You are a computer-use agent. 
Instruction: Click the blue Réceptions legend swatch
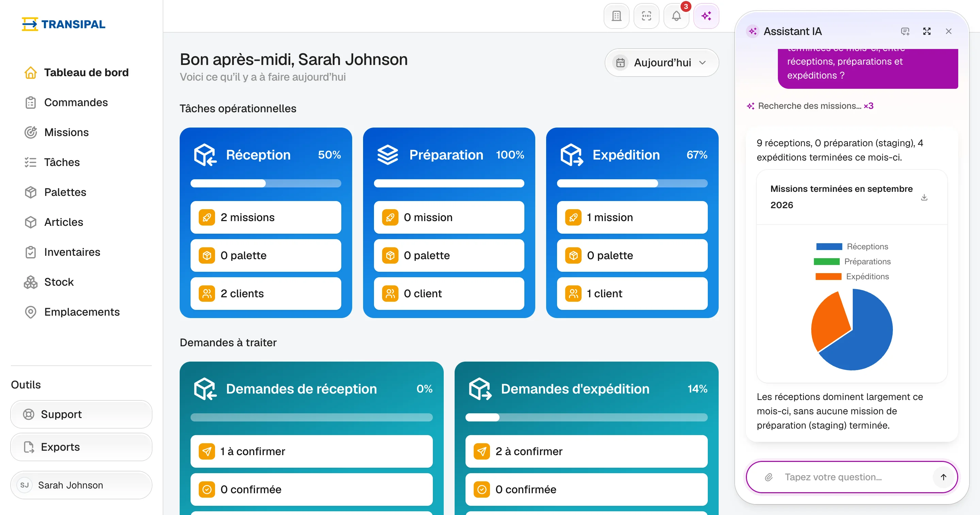click(829, 247)
